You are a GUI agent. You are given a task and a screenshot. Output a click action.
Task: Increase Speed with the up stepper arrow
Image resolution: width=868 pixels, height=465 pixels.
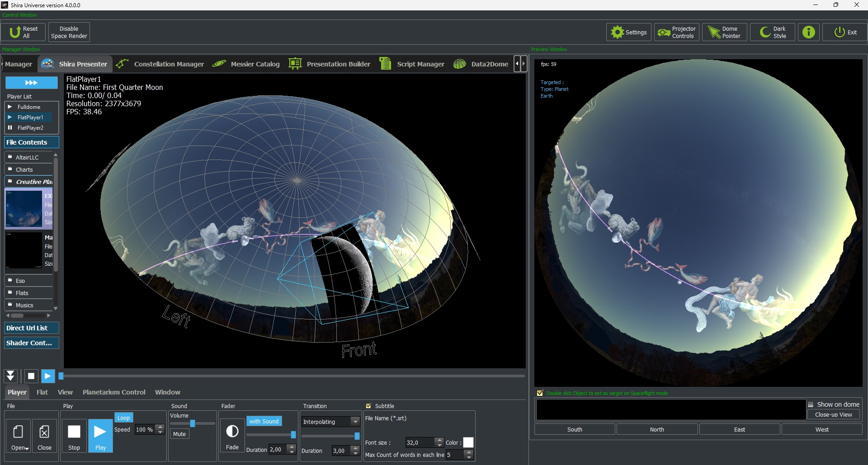160,427
